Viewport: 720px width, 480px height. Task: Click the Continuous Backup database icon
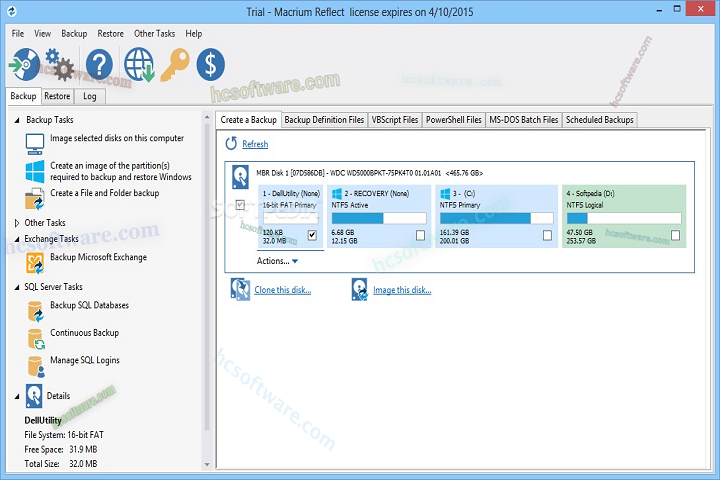tap(36, 339)
